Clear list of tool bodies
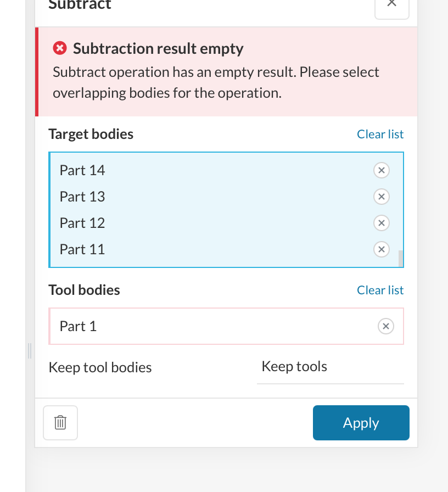 tap(380, 290)
